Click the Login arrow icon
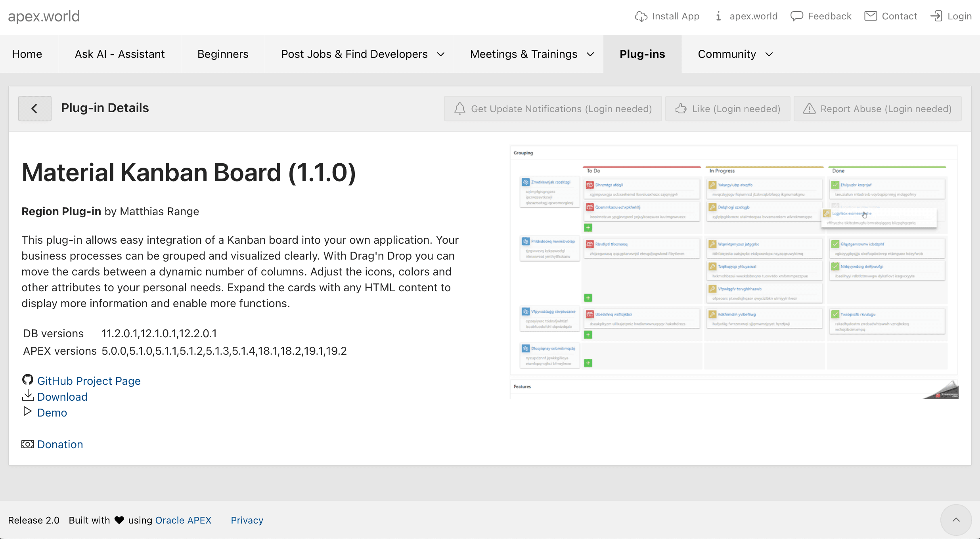This screenshot has height=539, width=980. [x=936, y=16]
